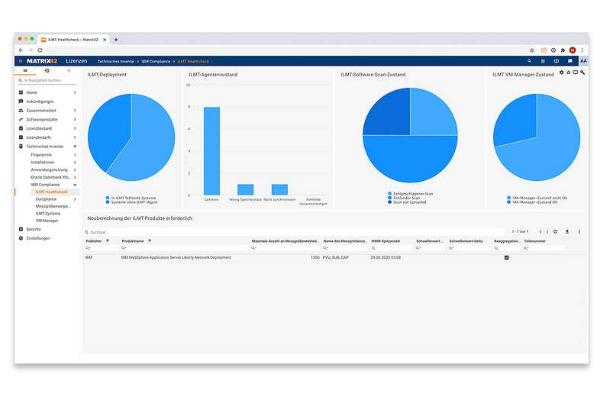Open table options three-dot menu
600x400 pixels.
[579, 232]
